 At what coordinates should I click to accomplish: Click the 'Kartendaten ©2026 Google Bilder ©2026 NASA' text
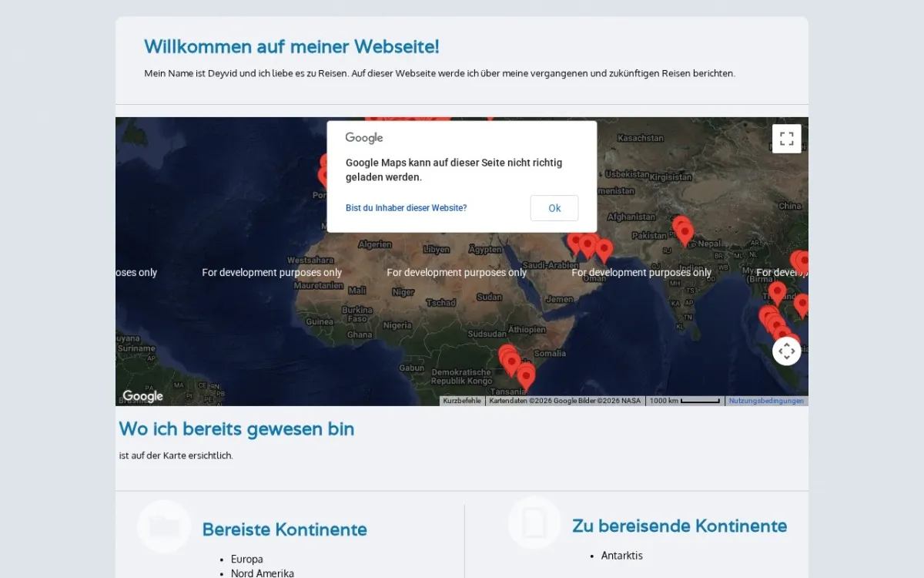tap(565, 401)
